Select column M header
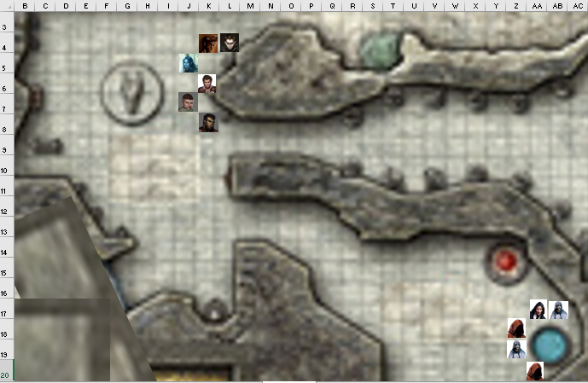The height and width of the screenshot is (383, 588). pyautogui.click(x=250, y=6)
